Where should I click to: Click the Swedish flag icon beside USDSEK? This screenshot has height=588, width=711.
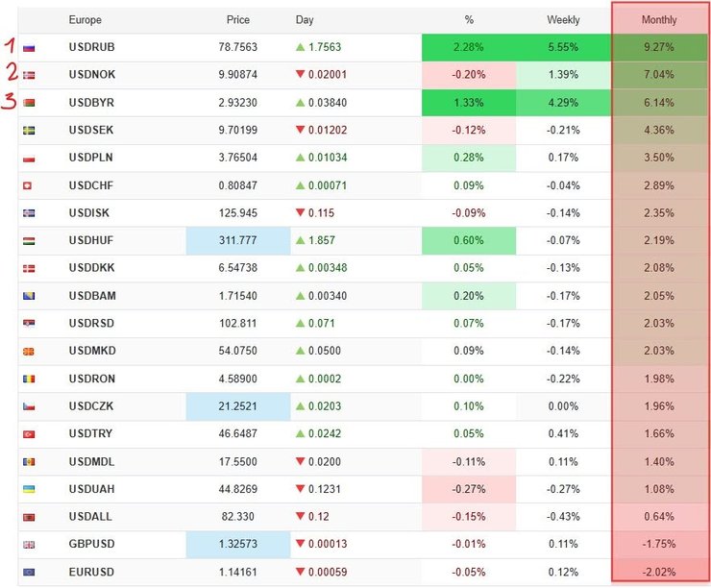[x=29, y=131]
